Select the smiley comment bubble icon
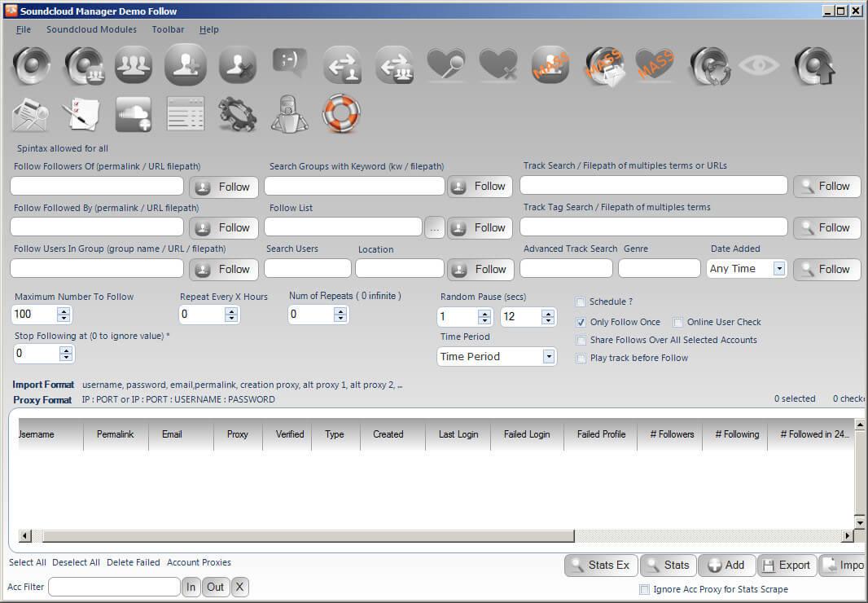 pos(290,63)
